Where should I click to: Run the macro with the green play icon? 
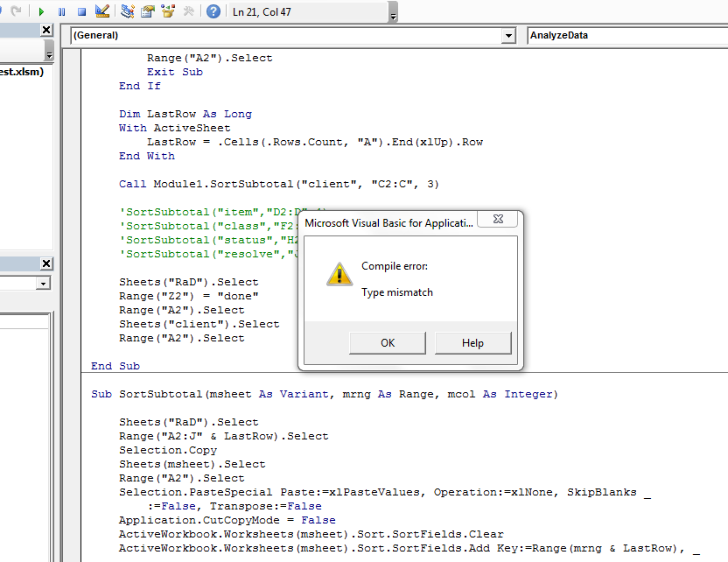coord(41,11)
